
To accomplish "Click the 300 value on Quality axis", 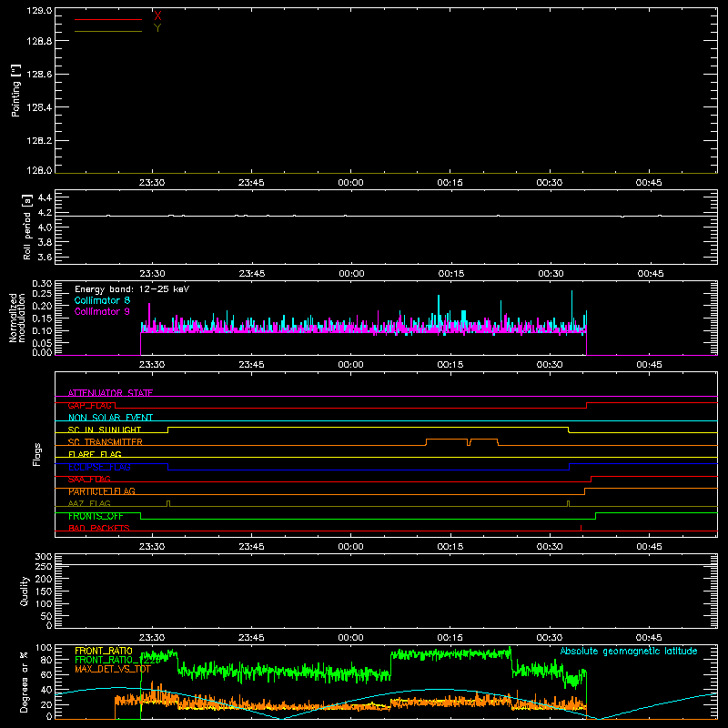I will point(44,557).
